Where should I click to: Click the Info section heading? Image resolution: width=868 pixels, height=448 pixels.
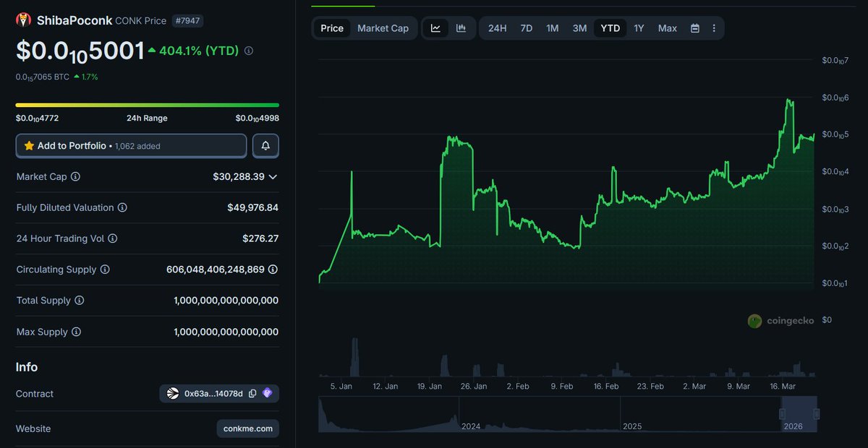27,367
